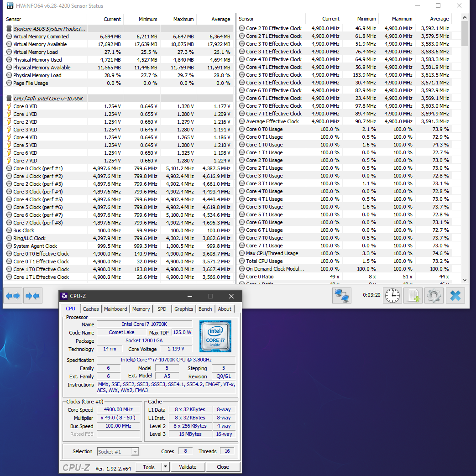Viewport: 476px width, 476px height.
Task: Click the Level 3 16 MBytes cache field
Action: tap(190, 434)
